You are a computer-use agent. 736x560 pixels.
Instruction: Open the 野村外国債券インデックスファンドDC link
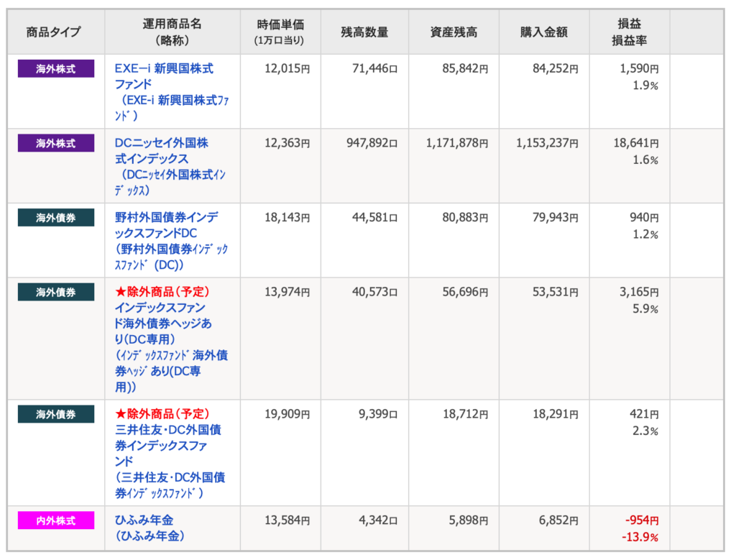point(171,242)
